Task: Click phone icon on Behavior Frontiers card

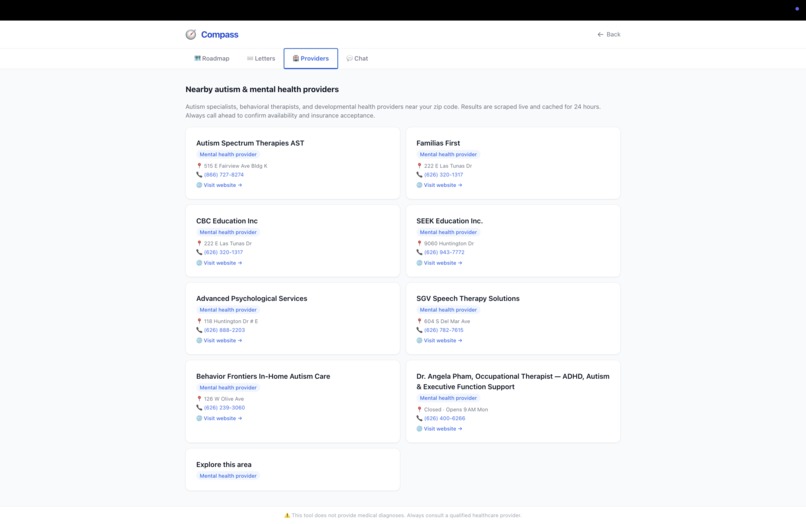Action: (199, 408)
